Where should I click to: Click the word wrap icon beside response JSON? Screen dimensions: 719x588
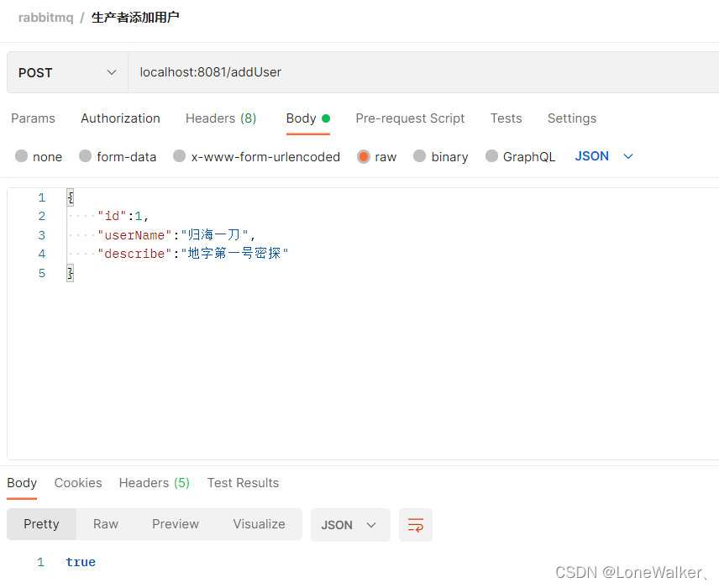415,524
